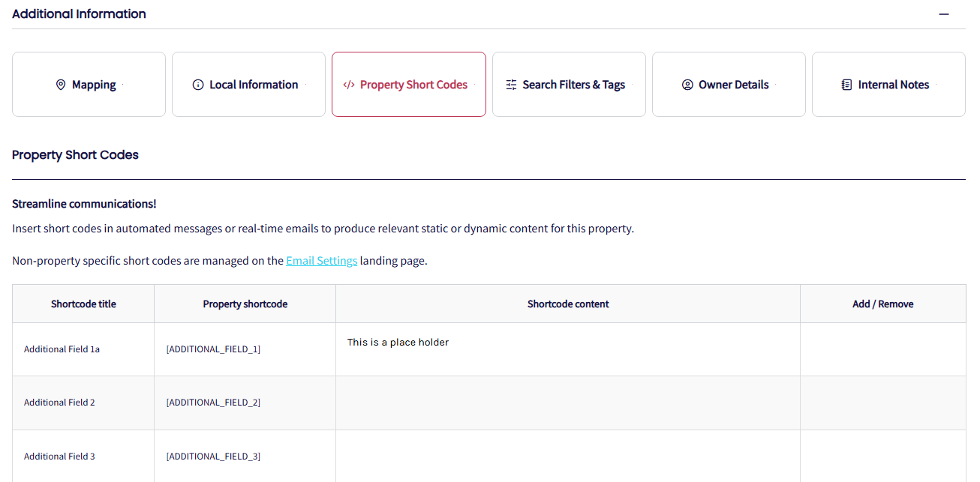This screenshot has width=980, height=482.
Task: Switch to Local Information tab
Action: [249, 85]
